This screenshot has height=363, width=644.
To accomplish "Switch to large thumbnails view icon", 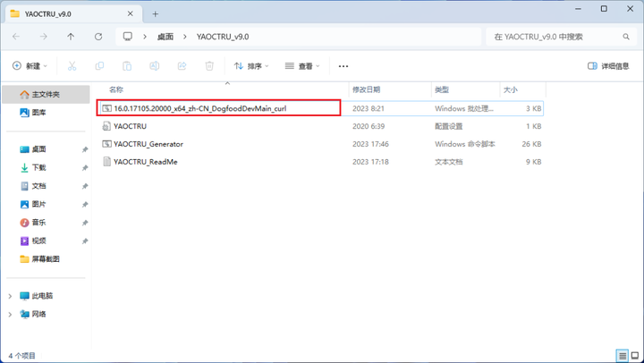I will tap(635, 356).
